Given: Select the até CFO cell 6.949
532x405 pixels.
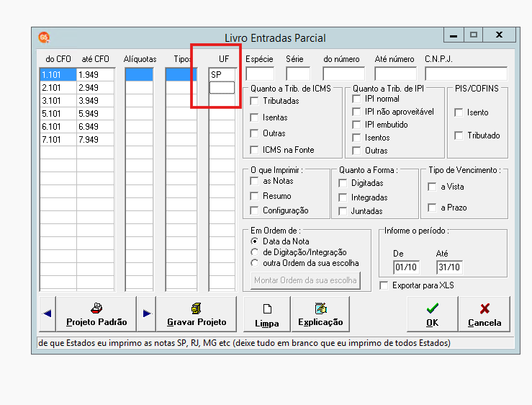Looking at the screenshot, I should (x=95, y=127).
